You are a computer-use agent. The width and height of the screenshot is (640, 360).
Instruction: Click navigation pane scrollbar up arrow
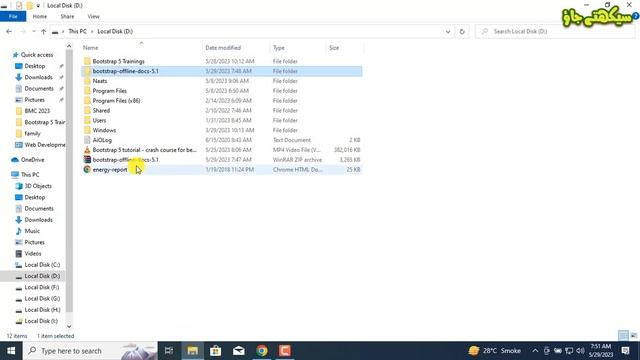click(69, 46)
